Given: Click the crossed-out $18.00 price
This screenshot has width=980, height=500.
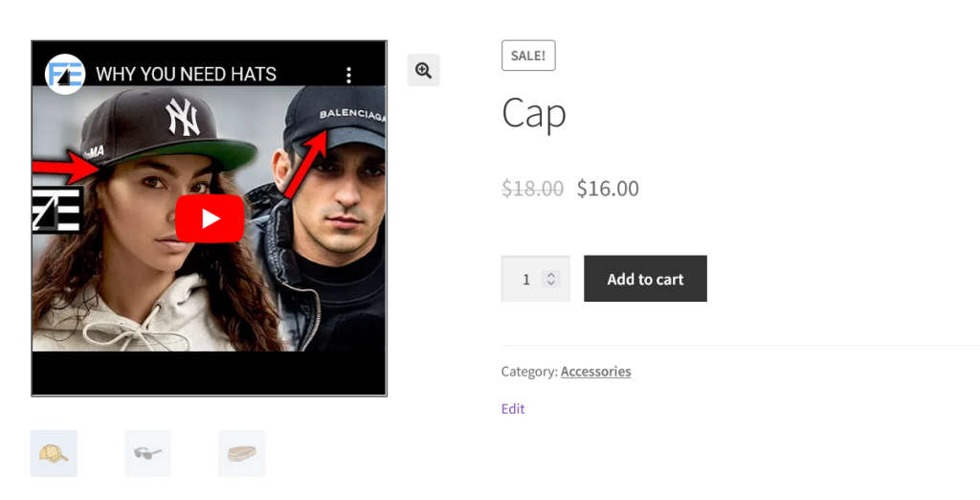Looking at the screenshot, I should click(x=533, y=189).
